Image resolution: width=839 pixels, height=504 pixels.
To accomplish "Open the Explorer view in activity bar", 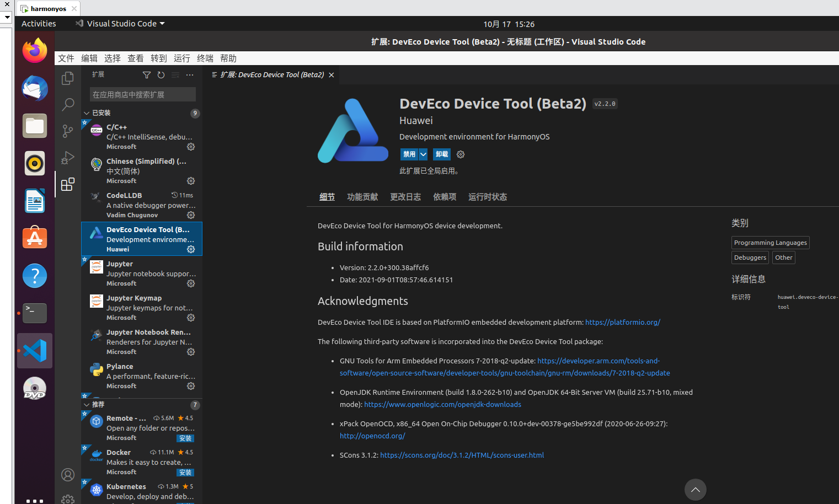I will click(x=68, y=78).
